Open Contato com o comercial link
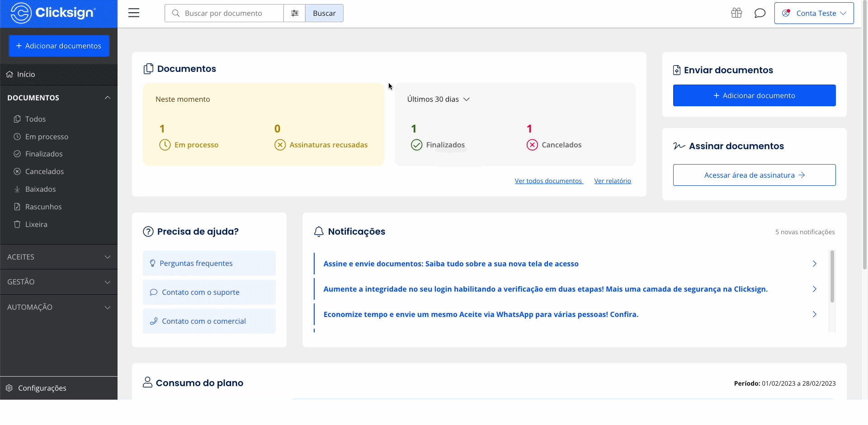The height and width of the screenshot is (425, 868). tap(209, 321)
